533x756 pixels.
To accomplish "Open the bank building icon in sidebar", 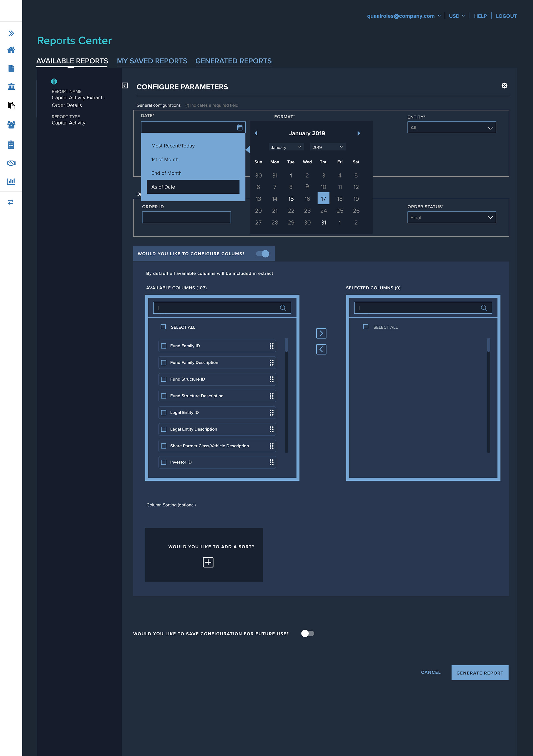I will coord(11,87).
